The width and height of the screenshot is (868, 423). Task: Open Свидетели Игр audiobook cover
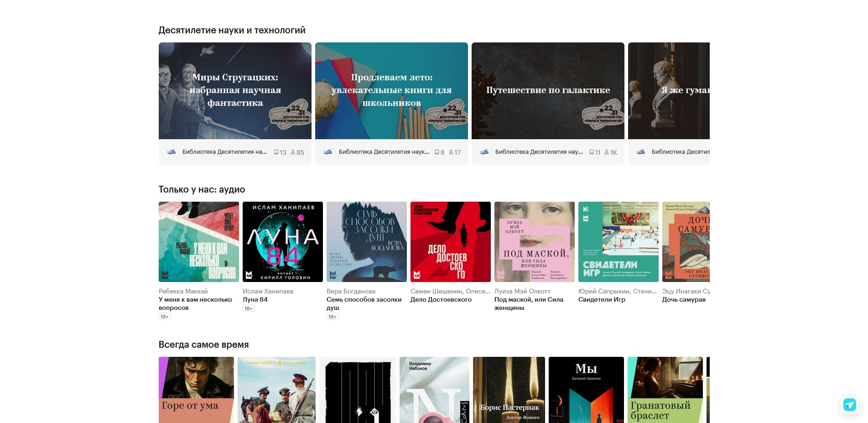pyautogui.click(x=618, y=242)
